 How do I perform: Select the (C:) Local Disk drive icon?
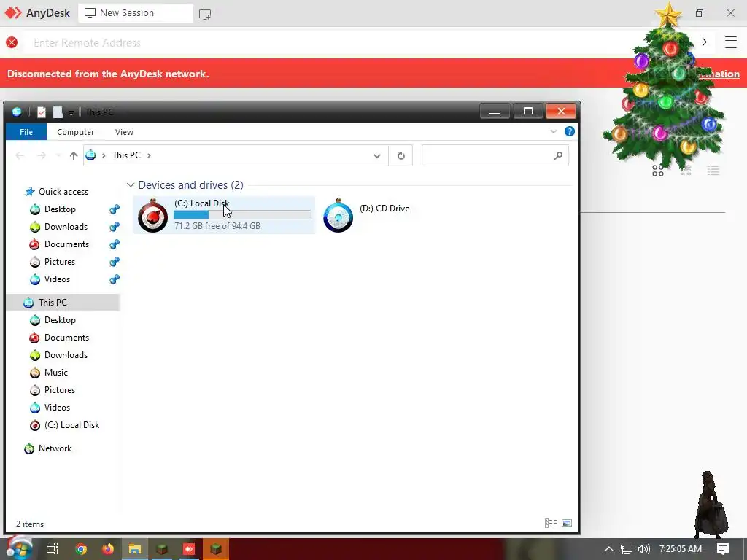[152, 215]
